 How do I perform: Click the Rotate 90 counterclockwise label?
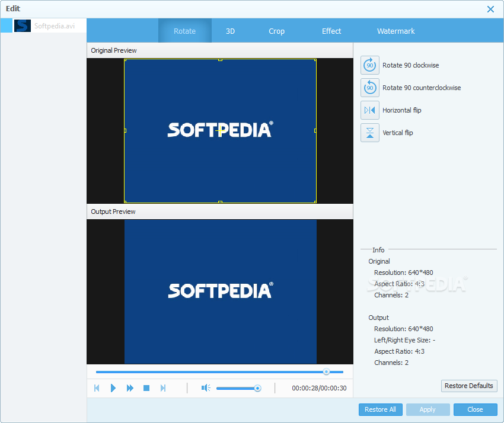422,88
